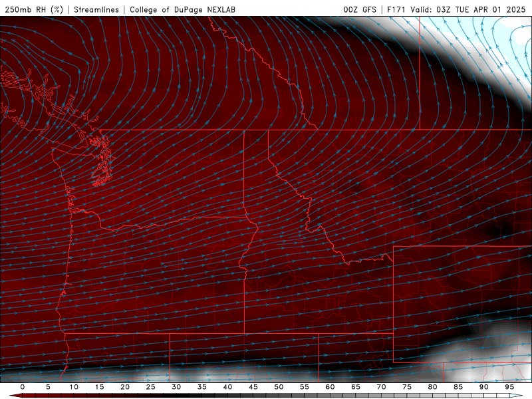The width and height of the screenshot is (532, 399).
Task: Click the "85" colorbar scale label
Action: (458, 387)
